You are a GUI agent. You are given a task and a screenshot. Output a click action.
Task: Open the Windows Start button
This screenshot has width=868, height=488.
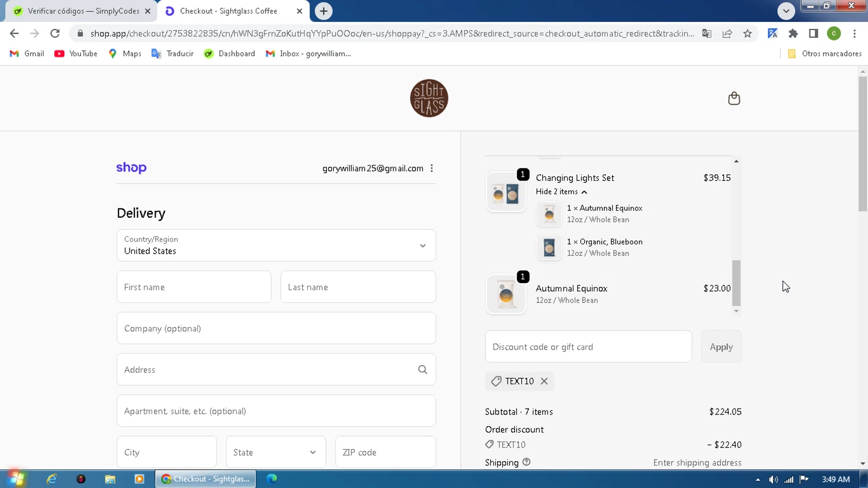coord(16,479)
